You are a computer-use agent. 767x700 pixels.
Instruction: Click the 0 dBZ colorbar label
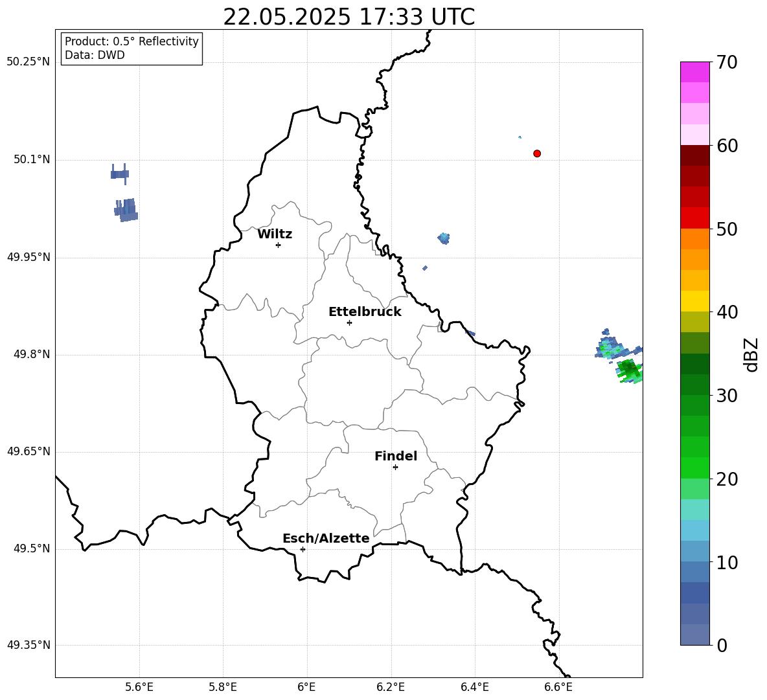pyautogui.click(x=722, y=645)
